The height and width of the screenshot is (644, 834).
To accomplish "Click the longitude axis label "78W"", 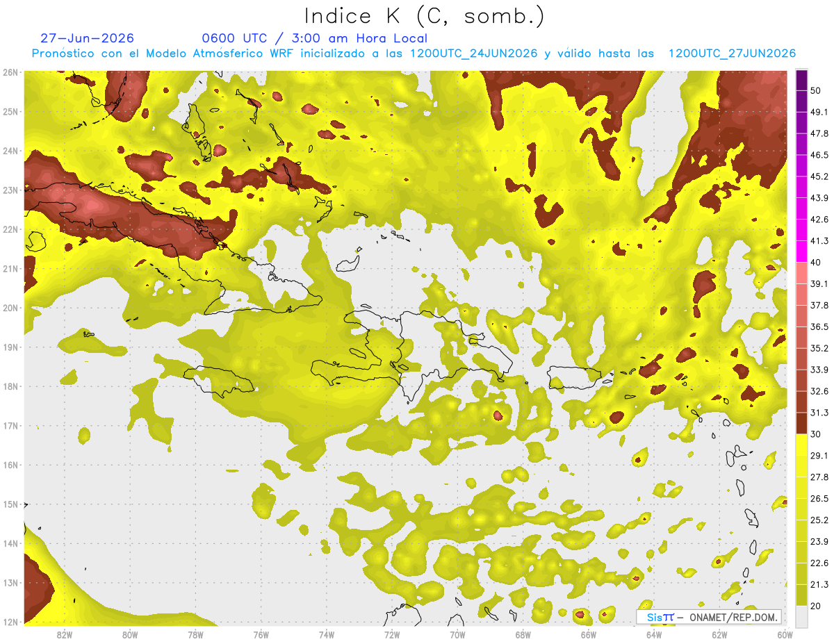I will (195, 634).
